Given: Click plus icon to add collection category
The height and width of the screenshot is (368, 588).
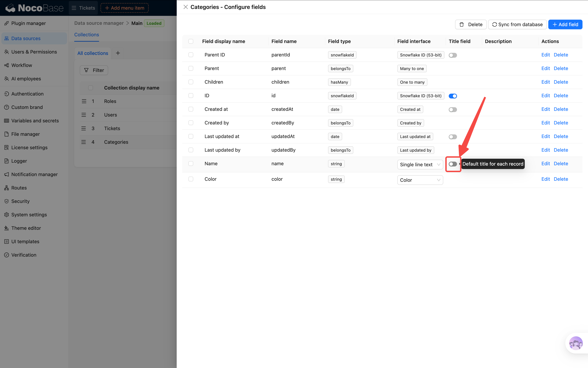Looking at the screenshot, I should pyautogui.click(x=118, y=53).
